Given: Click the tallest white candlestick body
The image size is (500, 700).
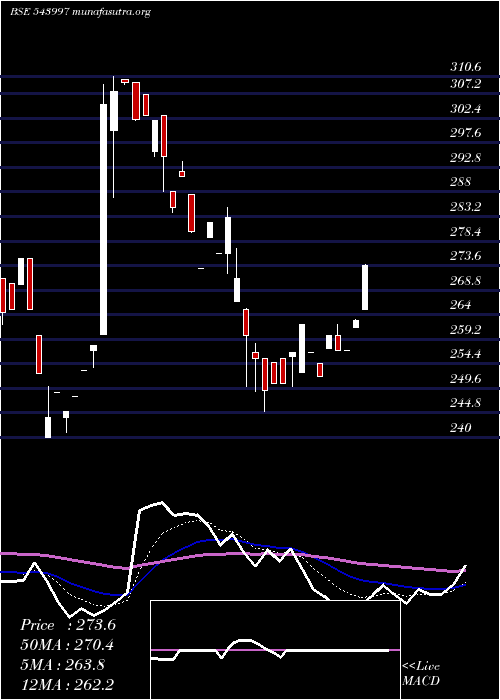Looking at the screenshot, I should [104, 219].
